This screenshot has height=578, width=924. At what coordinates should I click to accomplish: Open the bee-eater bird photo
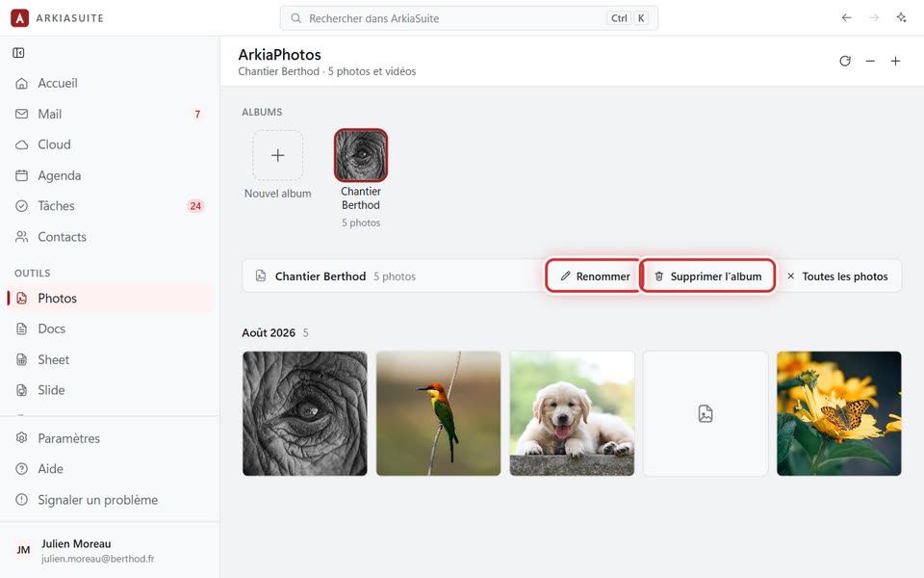pos(439,413)
